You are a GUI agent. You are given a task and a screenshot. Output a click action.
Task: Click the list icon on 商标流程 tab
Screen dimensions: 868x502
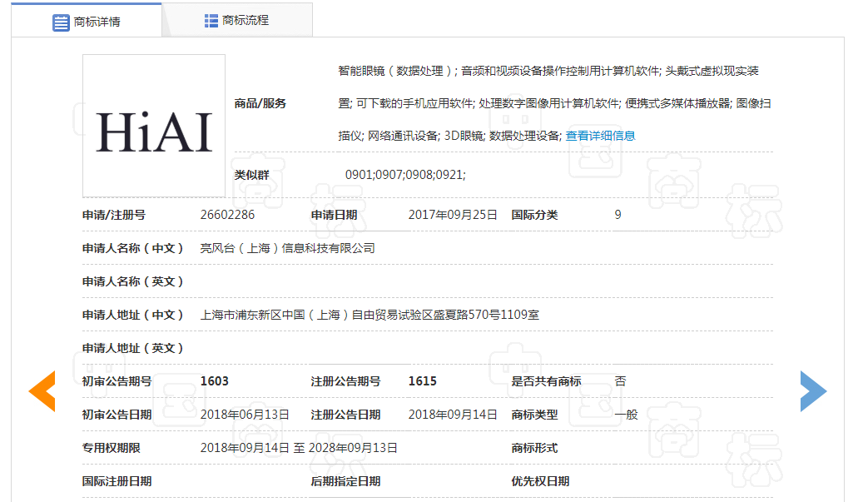coord(210,21)
